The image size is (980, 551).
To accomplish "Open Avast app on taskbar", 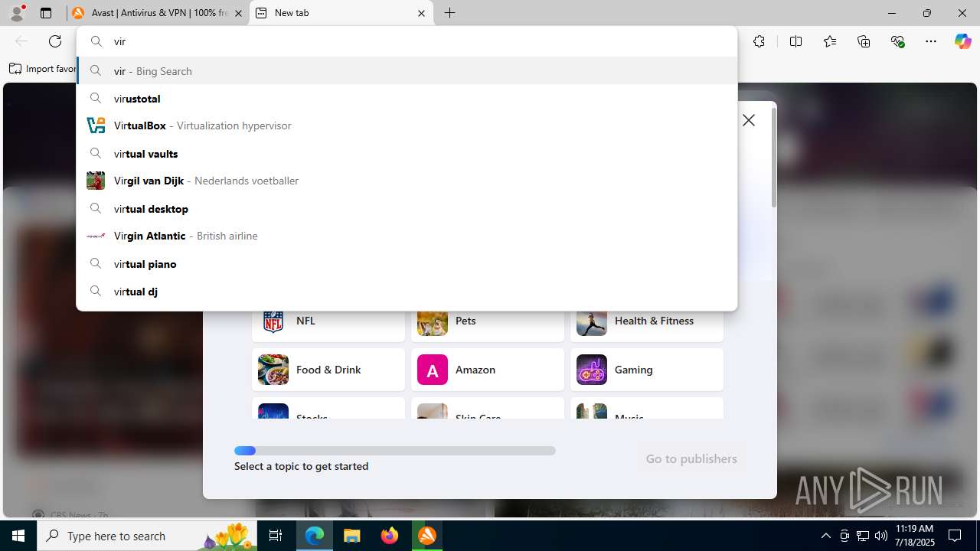I will coord(427,536).
